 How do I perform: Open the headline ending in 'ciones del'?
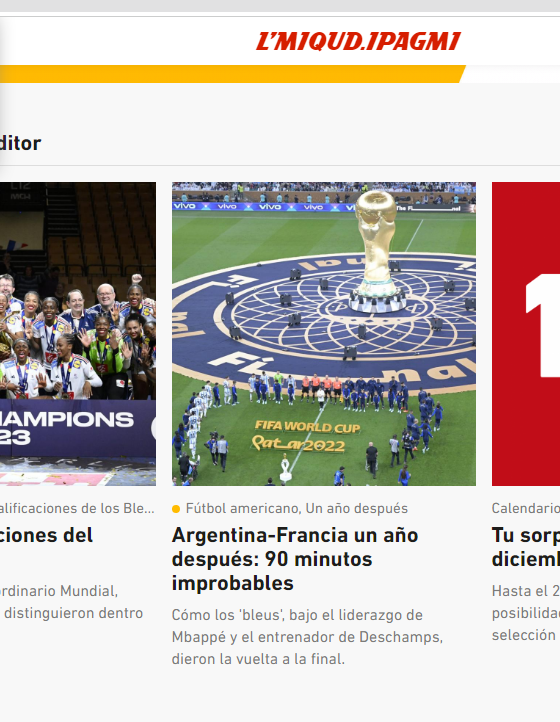[46, 535]
